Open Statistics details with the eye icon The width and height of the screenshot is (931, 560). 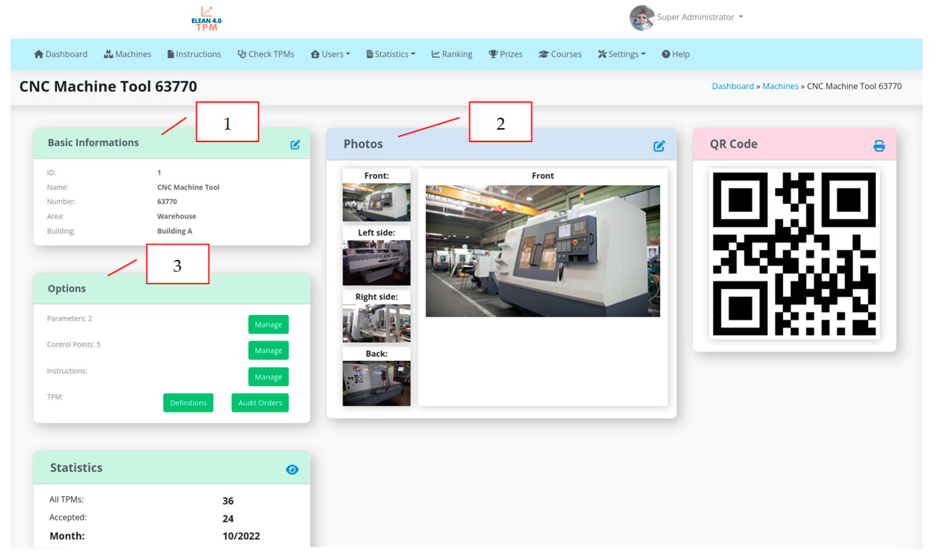click(x=292, y=469)
